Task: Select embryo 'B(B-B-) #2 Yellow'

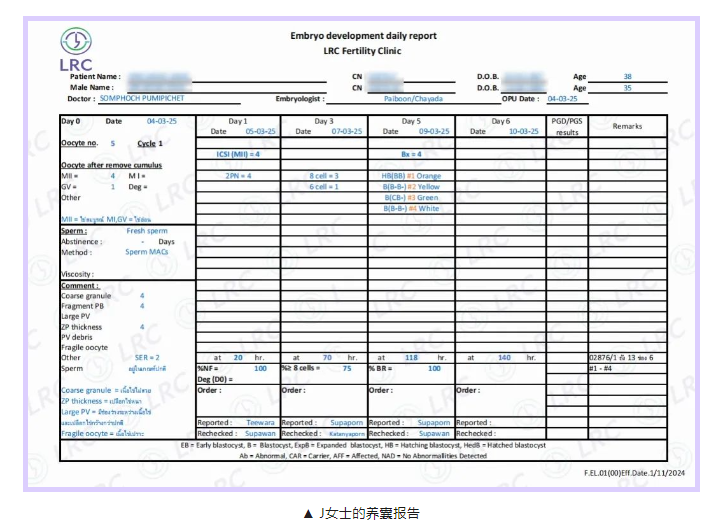Action: pyautogui.click(x=411, y=187)
